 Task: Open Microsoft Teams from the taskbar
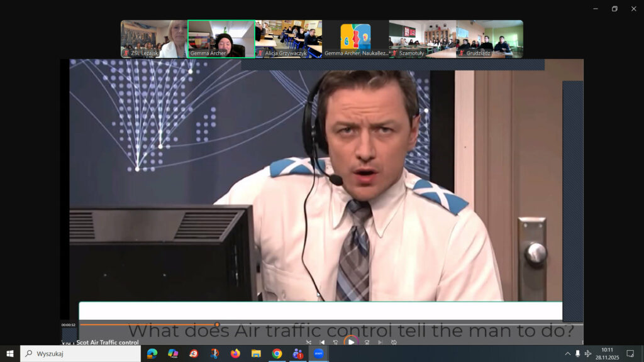[x=297, y=354]
